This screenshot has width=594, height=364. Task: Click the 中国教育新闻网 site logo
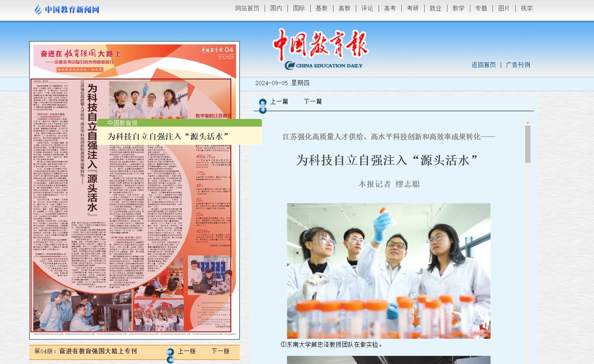tap(67, 9)
